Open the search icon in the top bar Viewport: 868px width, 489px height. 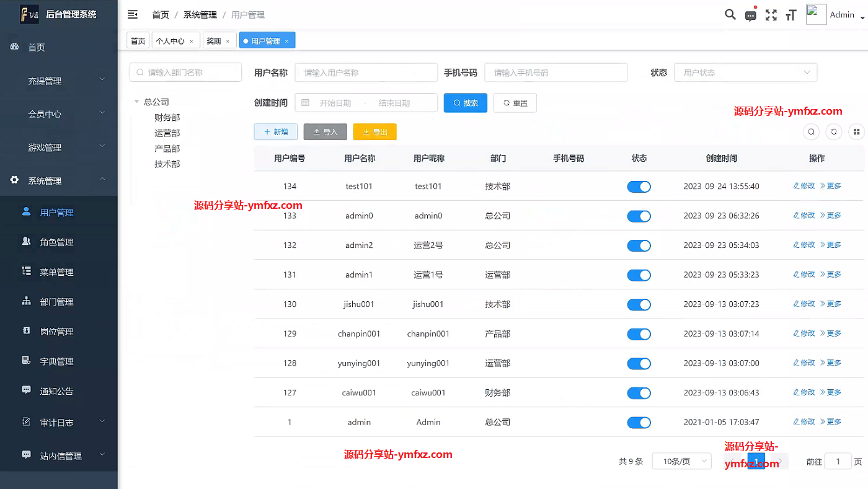coord(730,15)
